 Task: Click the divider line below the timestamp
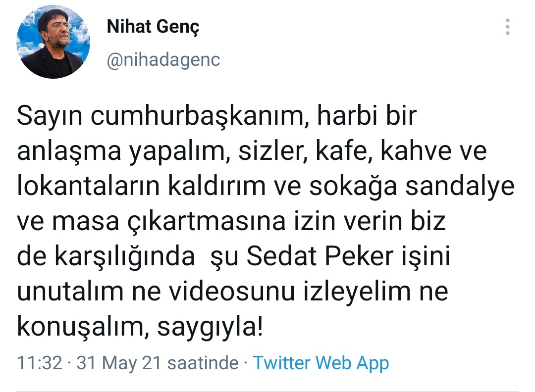[267, 388]
